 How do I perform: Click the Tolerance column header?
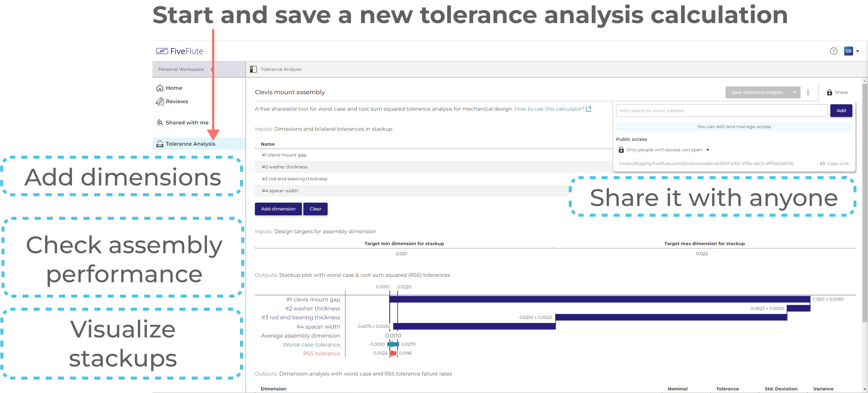pos(727,389)
